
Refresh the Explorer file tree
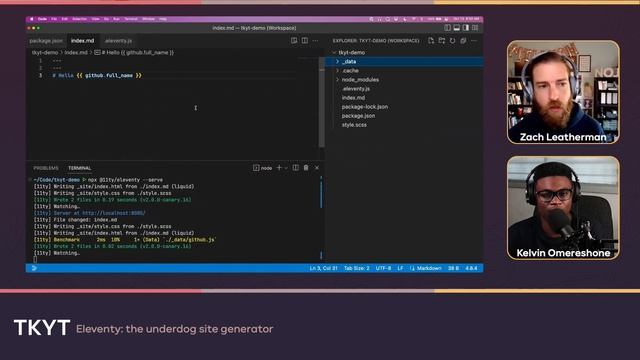[452, 41]
